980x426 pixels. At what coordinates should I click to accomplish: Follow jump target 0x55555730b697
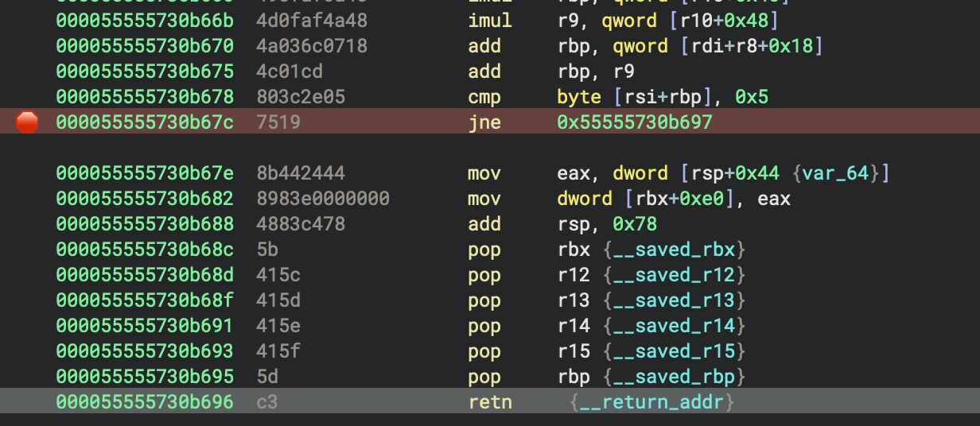tap(636, 122)
